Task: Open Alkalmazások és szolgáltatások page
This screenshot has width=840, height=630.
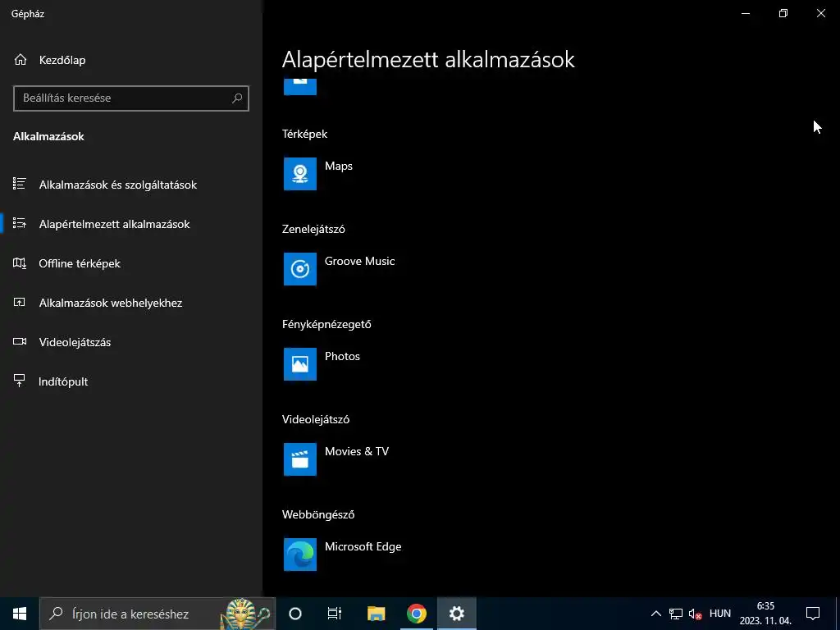Action: point(118,185)
